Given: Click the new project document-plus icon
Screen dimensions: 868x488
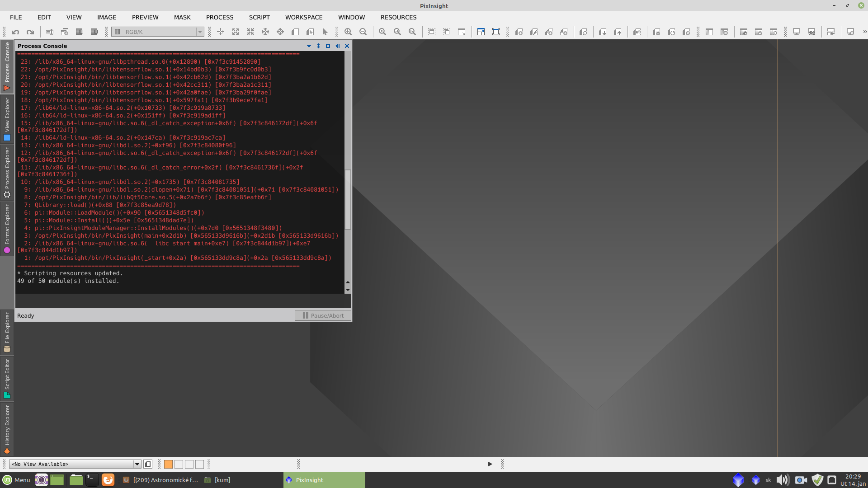Looking at the screenshot, I should pos(519,32).
